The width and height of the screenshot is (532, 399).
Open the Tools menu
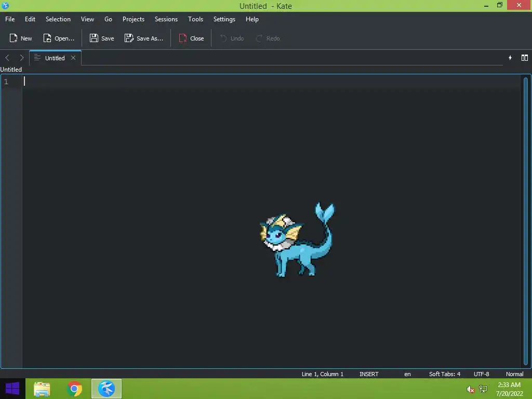click(x=195, y=19)
